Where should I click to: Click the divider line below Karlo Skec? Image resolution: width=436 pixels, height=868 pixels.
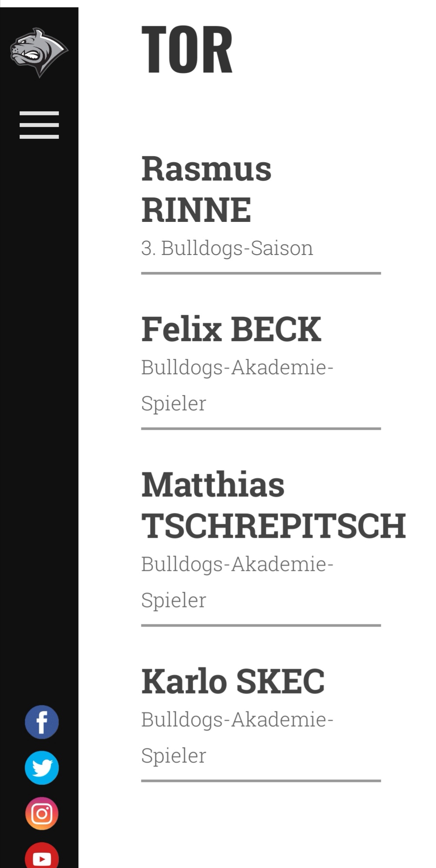click(x=261, y=781)
